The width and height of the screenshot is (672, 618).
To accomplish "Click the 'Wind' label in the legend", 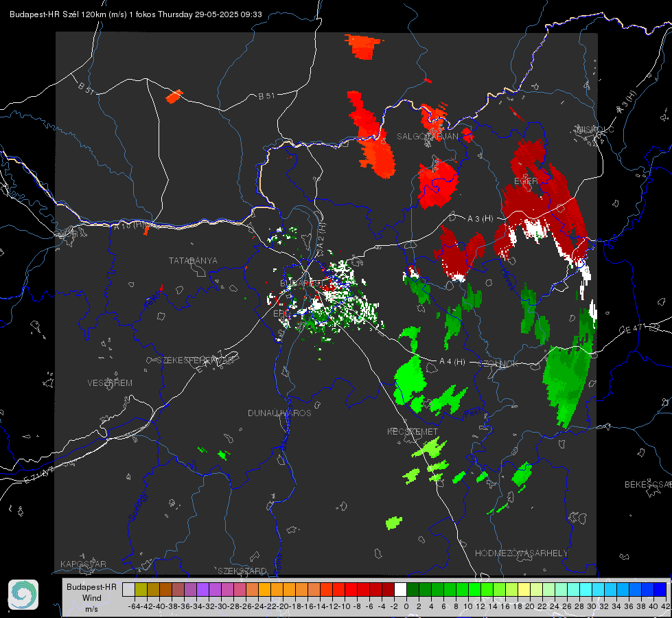I will click(x=92, y=598).
